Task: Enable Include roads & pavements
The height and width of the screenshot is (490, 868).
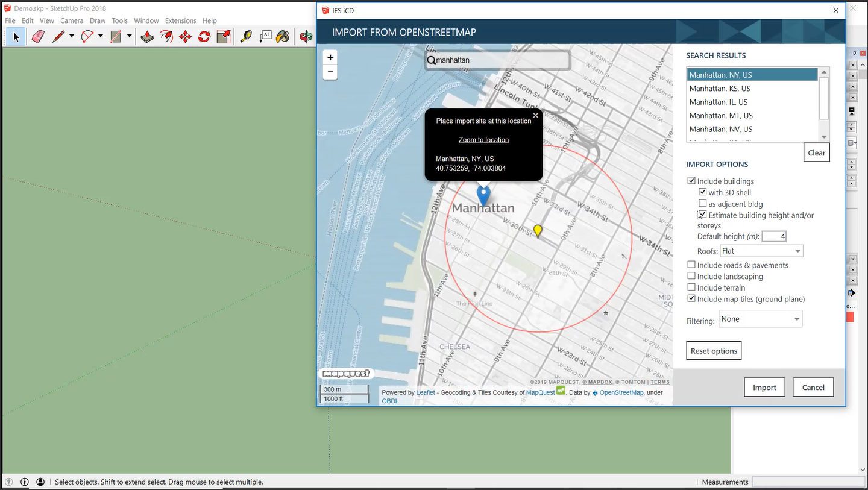Action: point(691,265)
